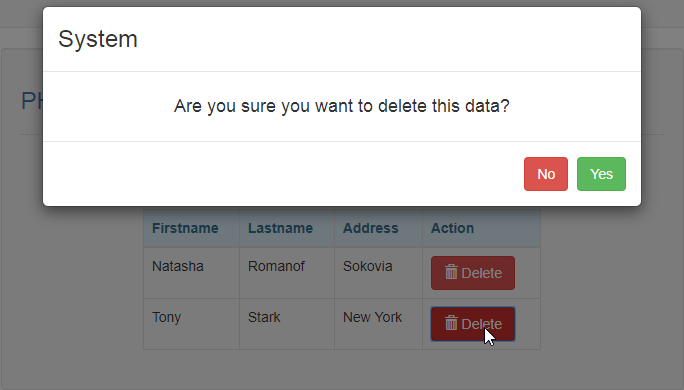
Task: Click the trash icon in Tony's row
Action: [x=451, y=323]
